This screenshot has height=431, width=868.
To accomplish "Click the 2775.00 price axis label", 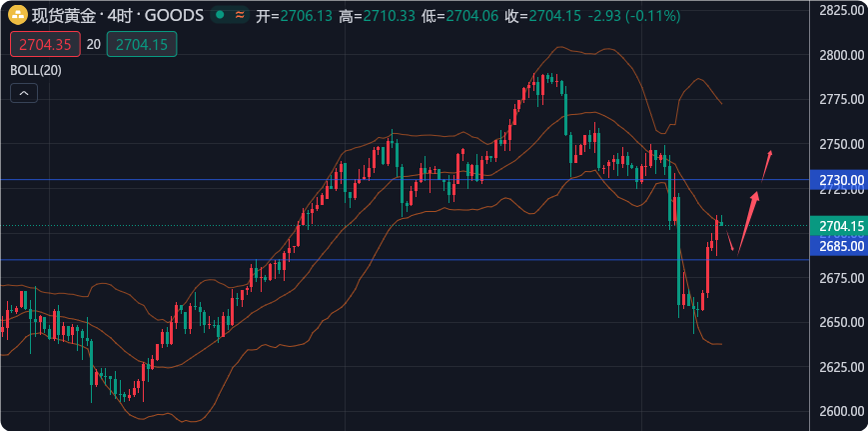I will point(841,99).
